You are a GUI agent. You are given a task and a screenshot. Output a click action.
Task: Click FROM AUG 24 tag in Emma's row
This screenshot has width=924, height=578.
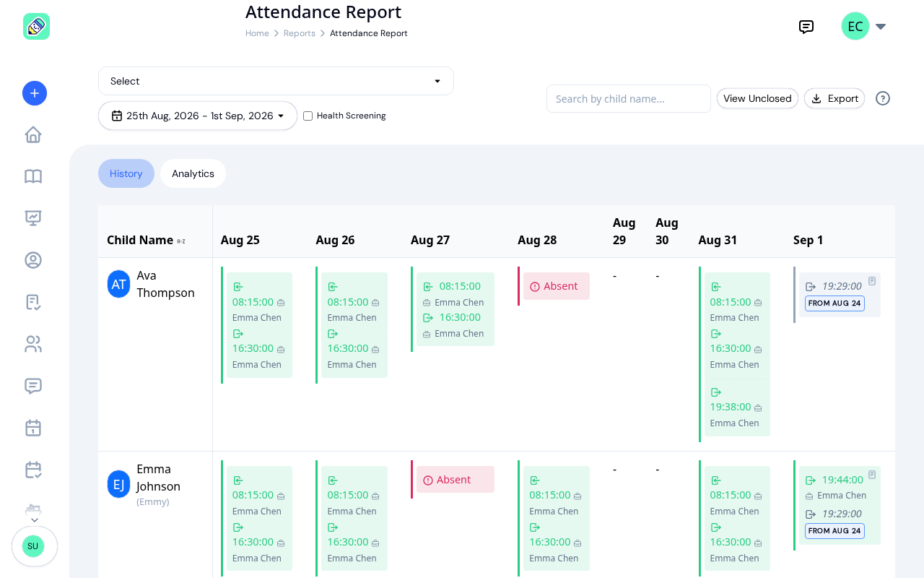pyautogui.click(x=834, y=530)
